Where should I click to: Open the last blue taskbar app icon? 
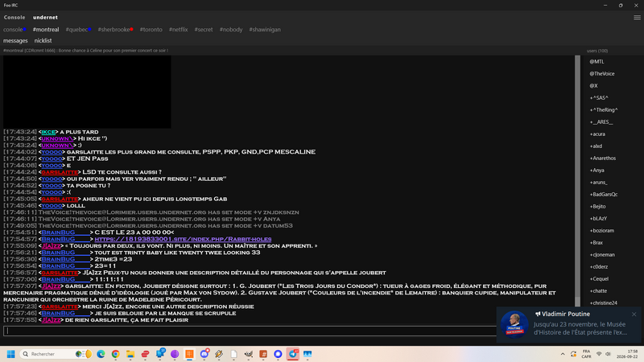[x=308, y=354]
